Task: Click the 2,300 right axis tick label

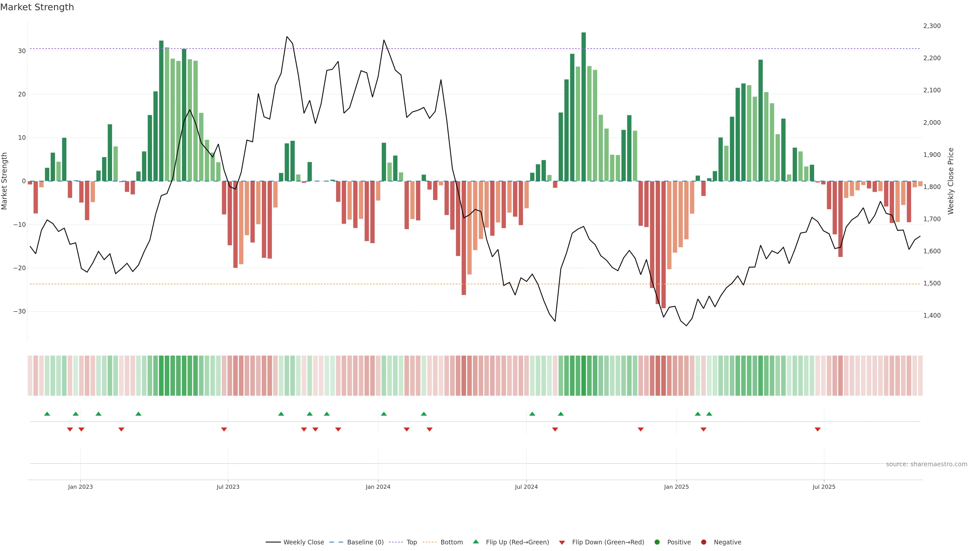Action: (x=932, y=26)
